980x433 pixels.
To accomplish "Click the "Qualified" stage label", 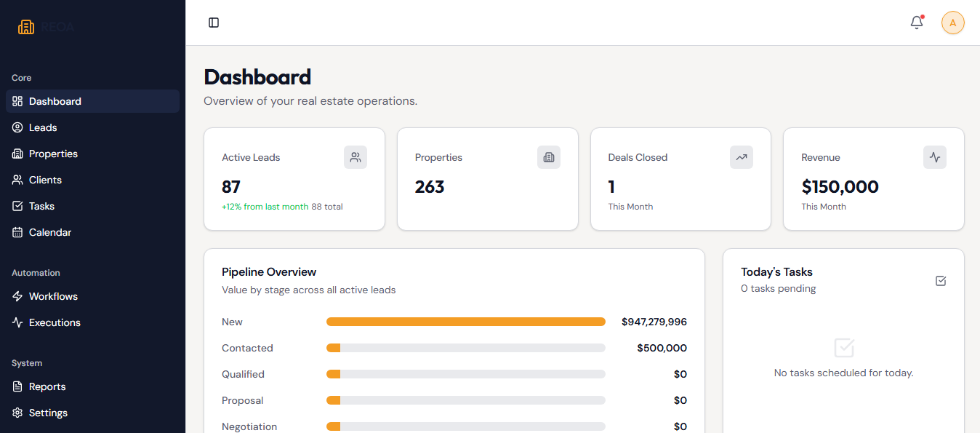I will pyautogui.click(x=243, y=374).
